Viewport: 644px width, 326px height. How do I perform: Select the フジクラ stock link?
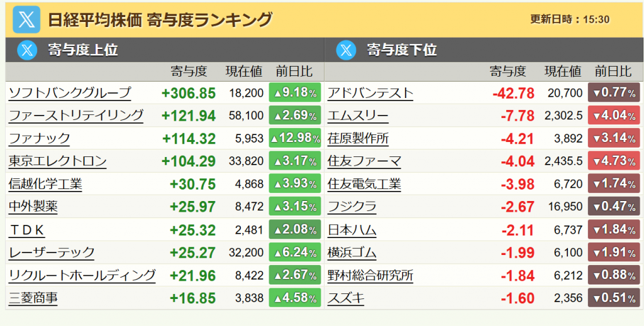(352, 207)
